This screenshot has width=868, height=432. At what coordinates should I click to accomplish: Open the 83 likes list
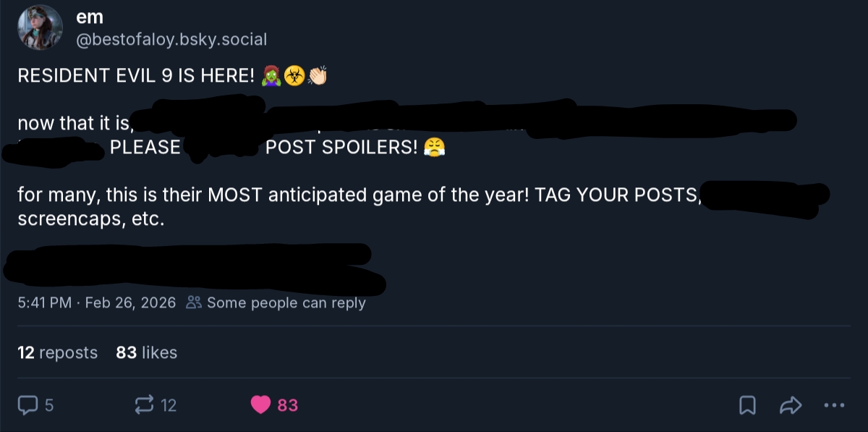point(146,352)
